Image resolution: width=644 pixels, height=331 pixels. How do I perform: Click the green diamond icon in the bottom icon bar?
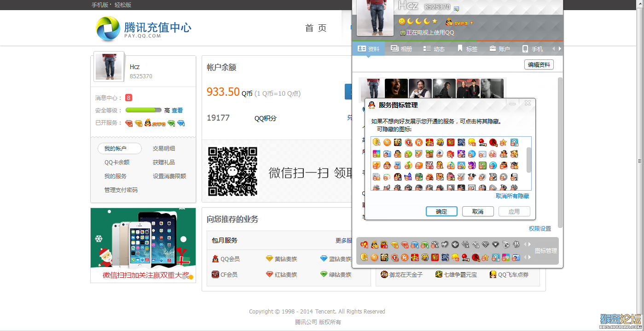425,244
